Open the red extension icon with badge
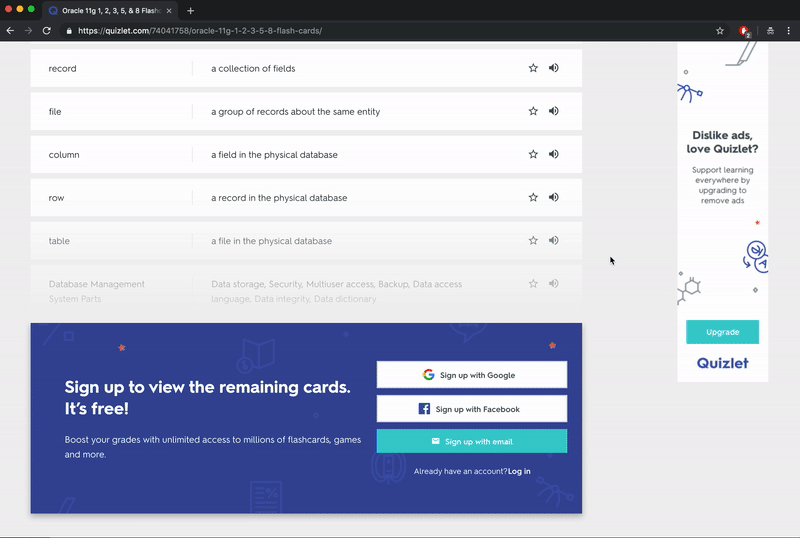This screenshot has height=538, width=800. [x=744, y=31]
